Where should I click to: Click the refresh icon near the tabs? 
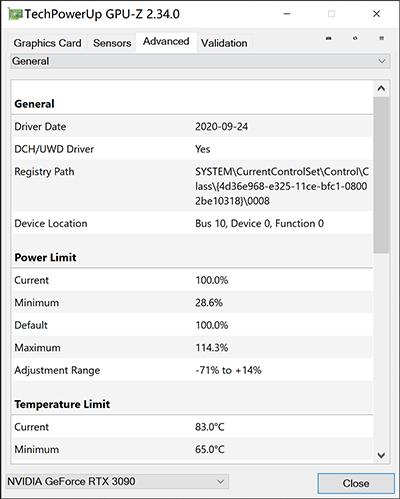point(355,38)
